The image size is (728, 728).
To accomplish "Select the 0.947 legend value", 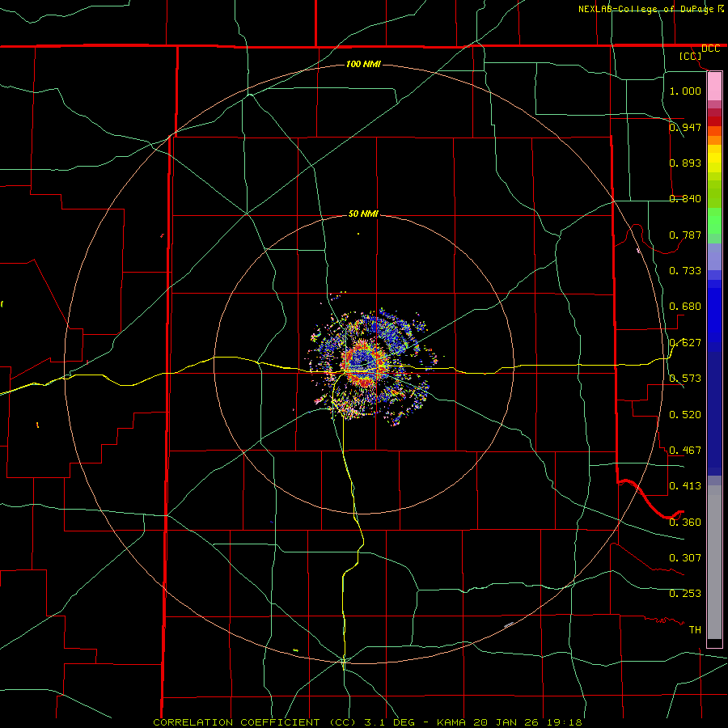I will pyautogui.click(x=685, y=127).
